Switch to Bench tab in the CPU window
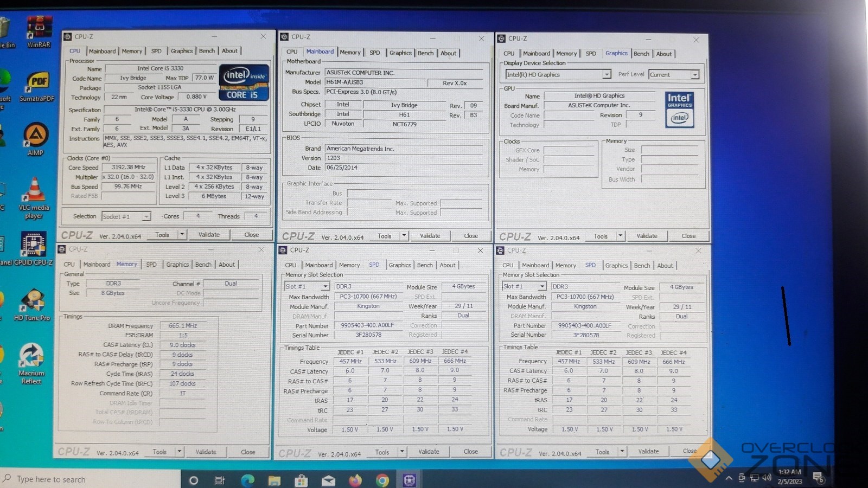 tap(207, 51)
